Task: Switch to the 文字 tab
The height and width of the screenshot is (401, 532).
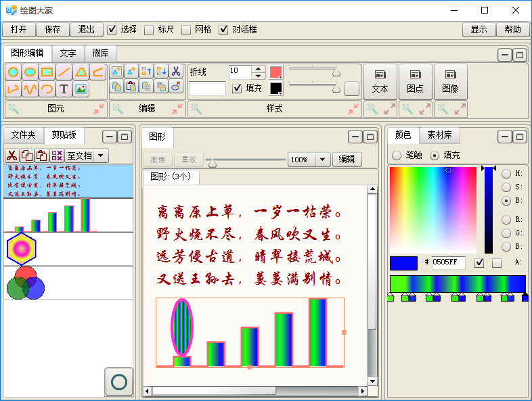Action: pyautogui.click(x=68, y=53)
